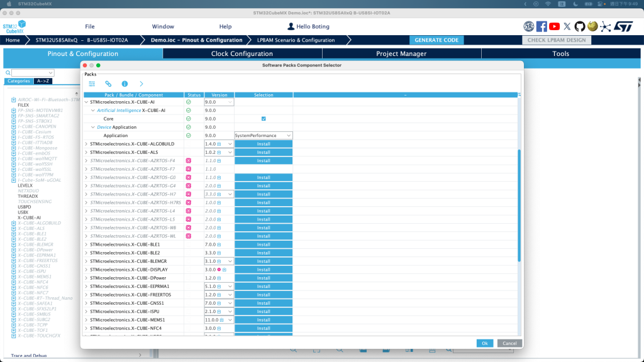644x362 pixels.
Task: Click the CHECK LPBAM DESIGN button
Action: tap(557, 40)
